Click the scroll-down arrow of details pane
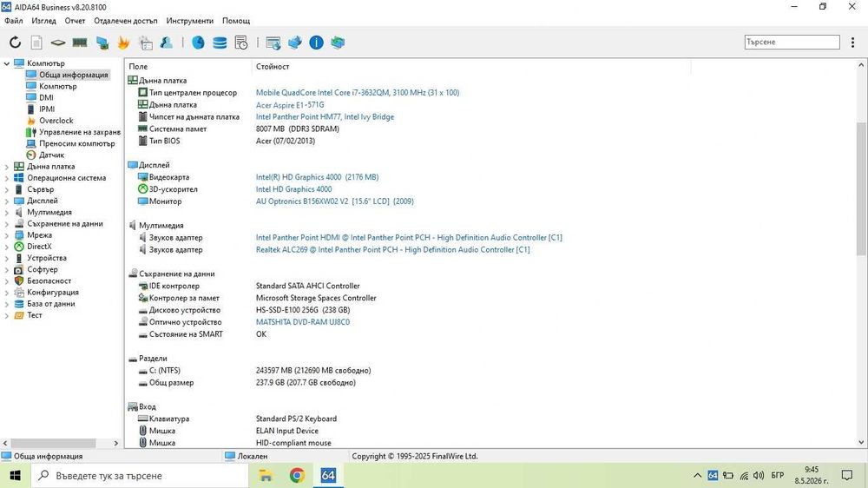Screen dimensions: 868x488 pyautogui.click(x=861, y=442)
